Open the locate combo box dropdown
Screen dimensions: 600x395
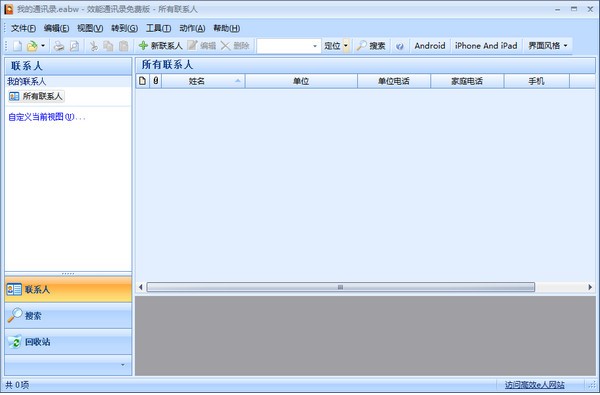click(x=315, y=46)
